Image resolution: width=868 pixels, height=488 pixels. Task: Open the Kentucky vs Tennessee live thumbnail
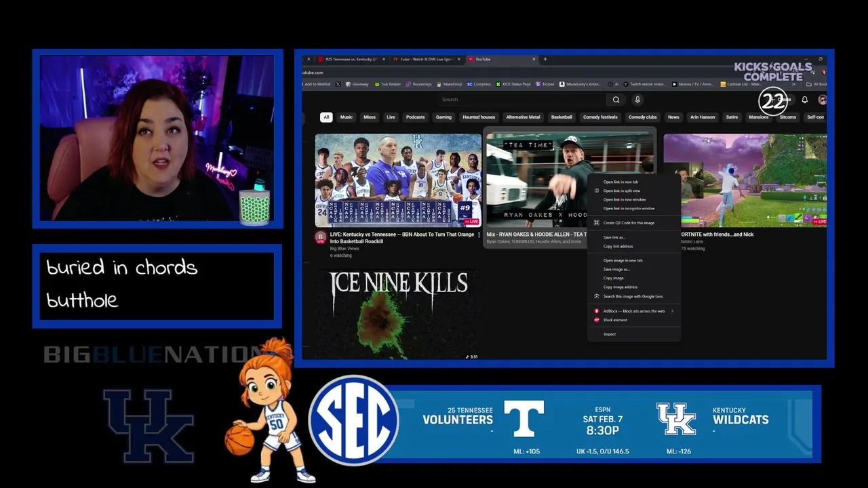[x=398, y=180]
